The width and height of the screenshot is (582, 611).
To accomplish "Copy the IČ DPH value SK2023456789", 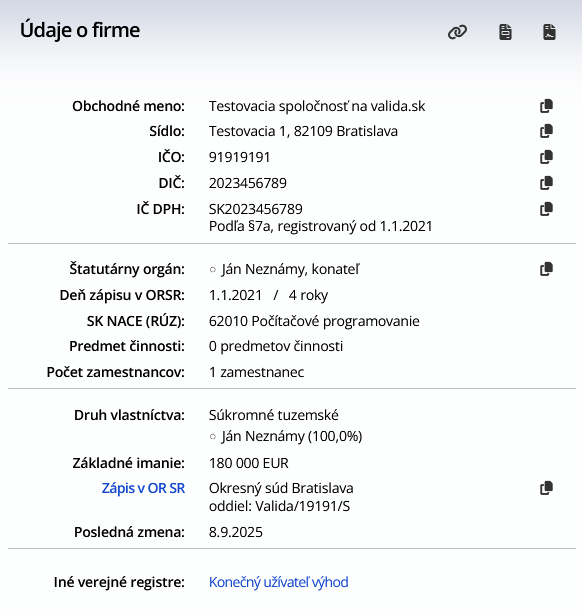I will click(547, 209).
